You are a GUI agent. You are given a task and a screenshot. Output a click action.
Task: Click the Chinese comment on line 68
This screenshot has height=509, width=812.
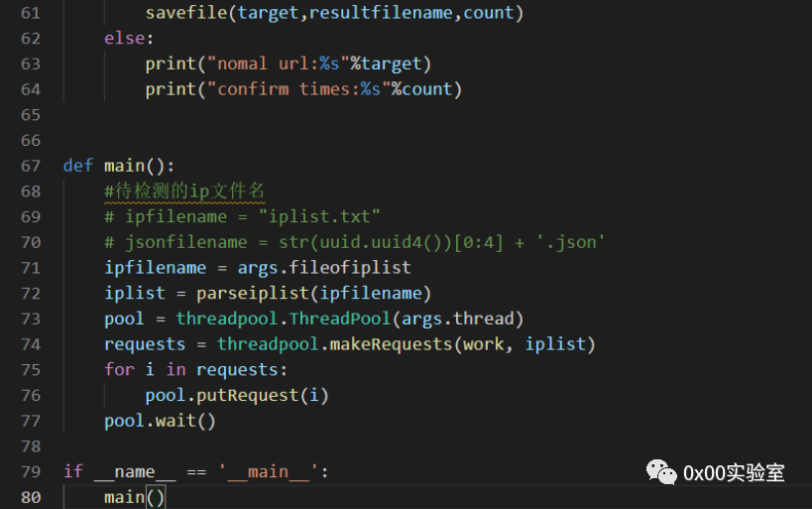(x=184, y=191)
